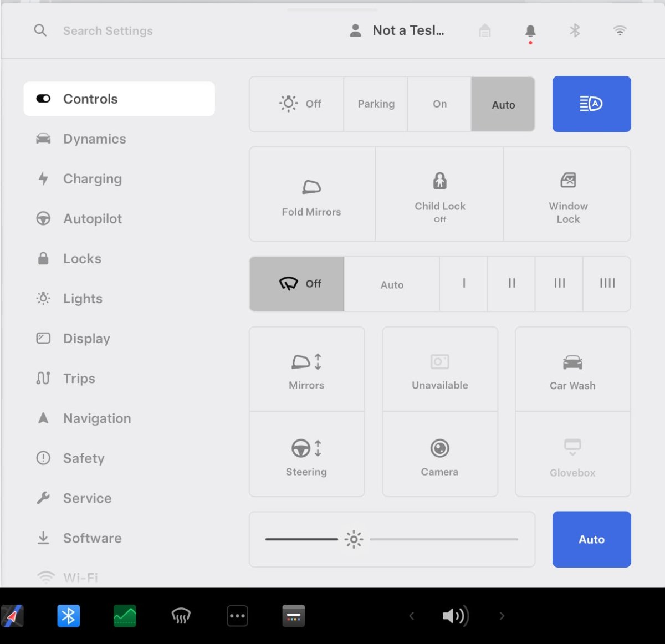Open the Controls settings menu
Image resolution: width=665 pixels, height=644 pixels.
coord(119,99)
